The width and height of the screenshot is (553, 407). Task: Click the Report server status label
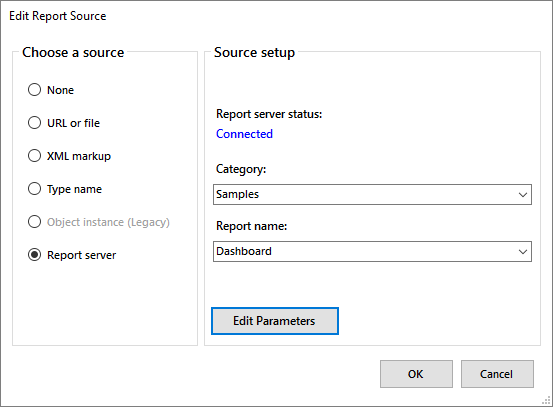click(269, 114)
